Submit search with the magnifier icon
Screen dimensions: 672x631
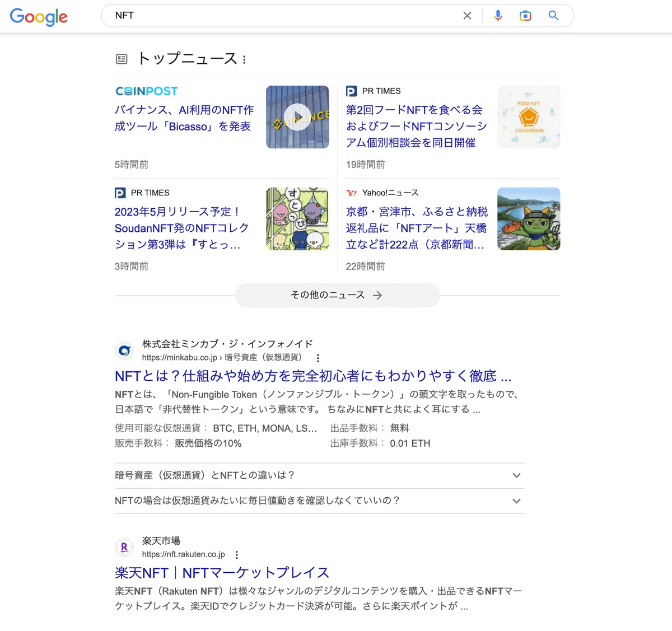[x=553, y=16]
